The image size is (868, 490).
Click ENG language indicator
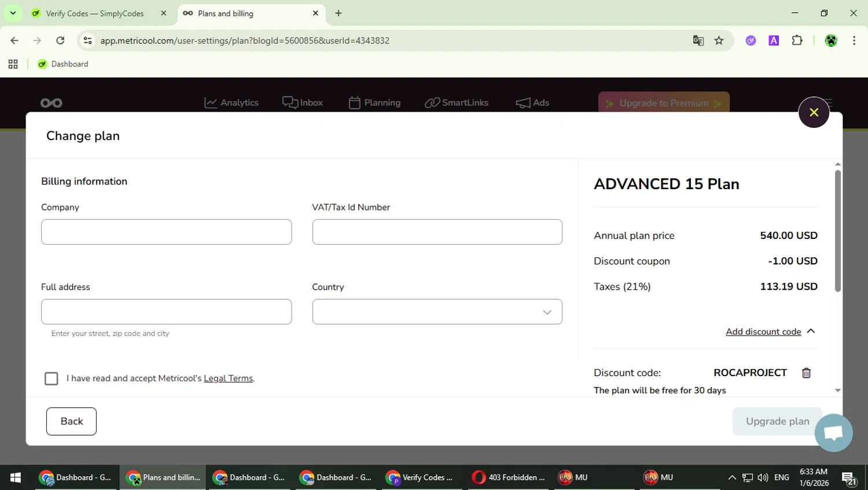[781, 477]
